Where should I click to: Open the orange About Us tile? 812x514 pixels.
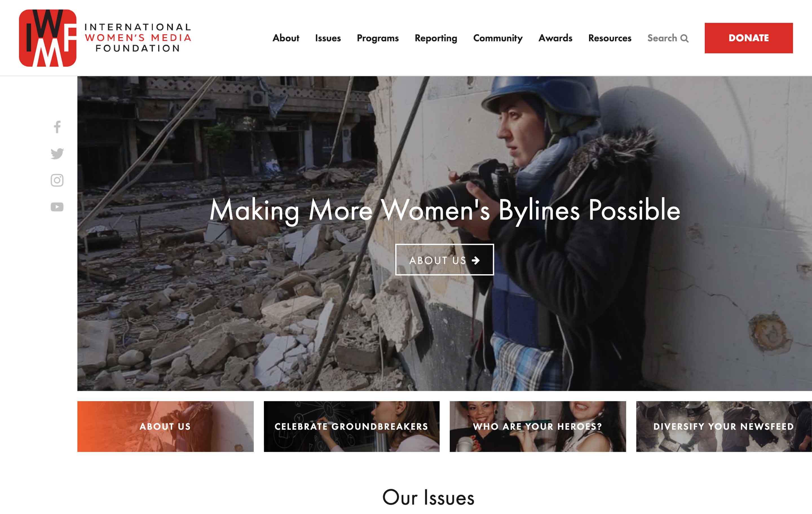(x=165, y=426)
